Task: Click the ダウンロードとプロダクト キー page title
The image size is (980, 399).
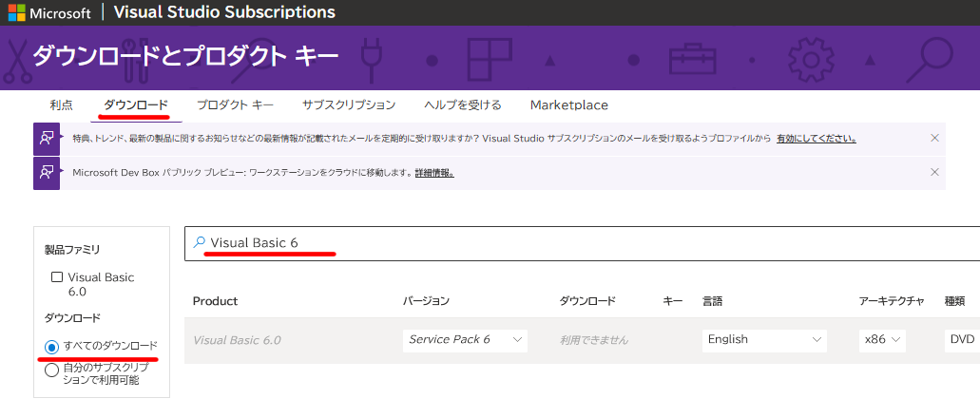Action: [185, 56]
